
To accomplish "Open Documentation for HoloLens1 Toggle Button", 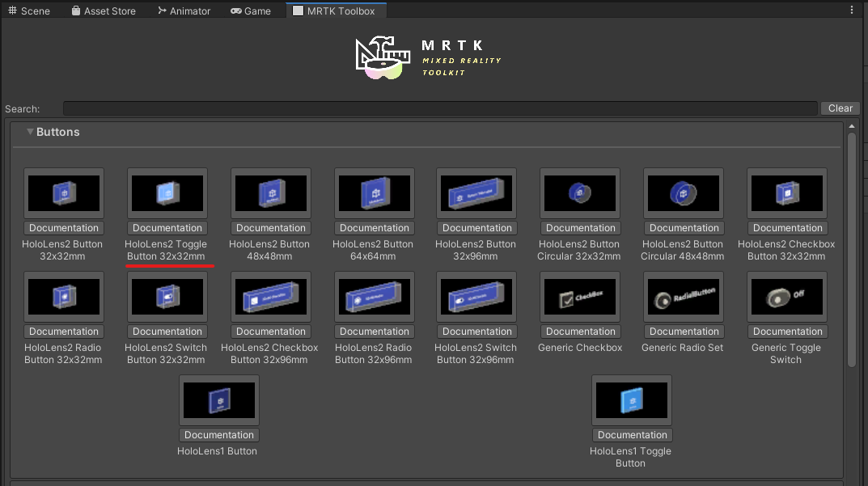I will coord(632,435).
